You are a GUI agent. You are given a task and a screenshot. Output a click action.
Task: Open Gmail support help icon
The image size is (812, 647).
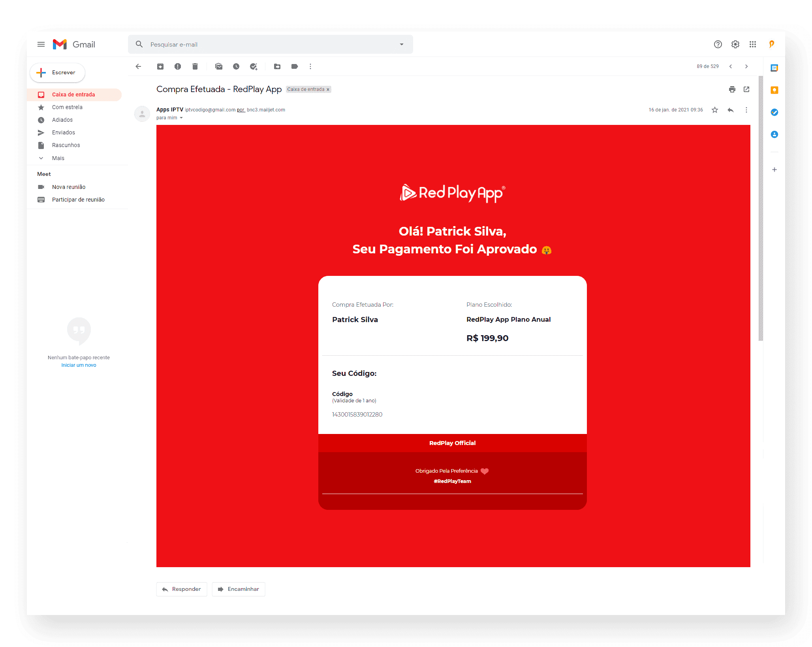point(718,44)
